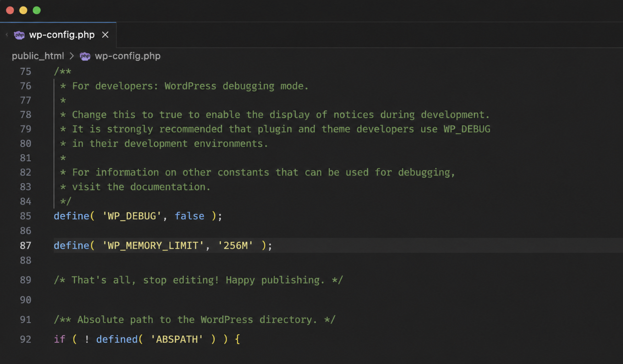The image size is (623, 364).
Task: Click the red close window button
Action: [10, 10]
